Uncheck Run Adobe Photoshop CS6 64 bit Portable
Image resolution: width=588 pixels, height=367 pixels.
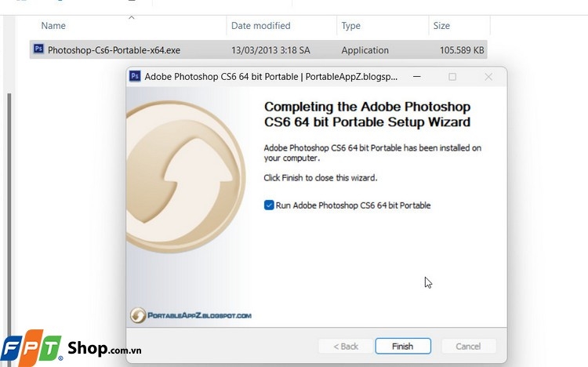(269, 205)
